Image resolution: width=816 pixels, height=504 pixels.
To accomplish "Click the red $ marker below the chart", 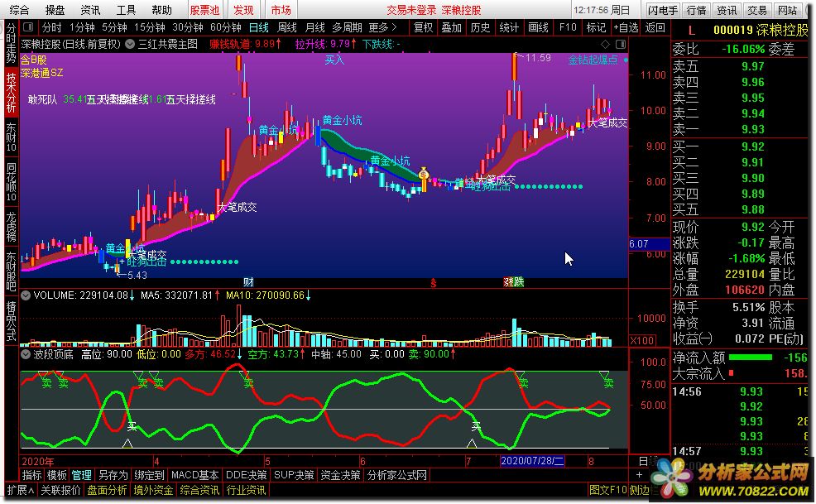I will click(x=433, y=283).
